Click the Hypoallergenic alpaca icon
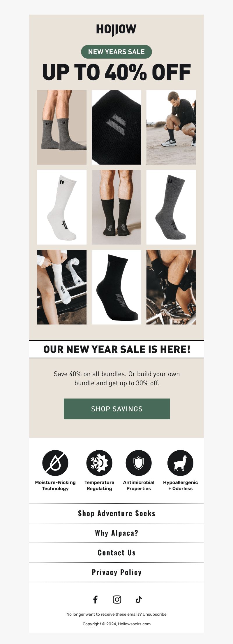 (180, 463)
